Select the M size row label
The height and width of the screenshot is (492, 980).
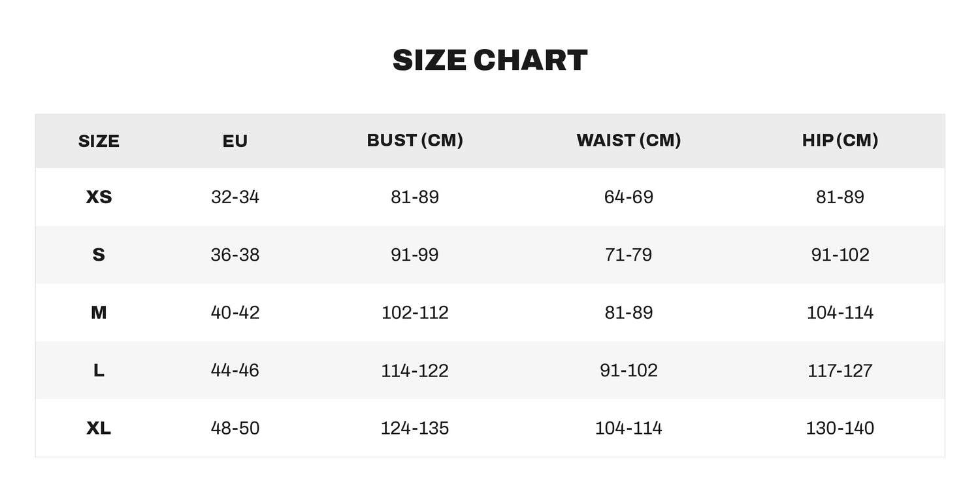tap(99, 312)
